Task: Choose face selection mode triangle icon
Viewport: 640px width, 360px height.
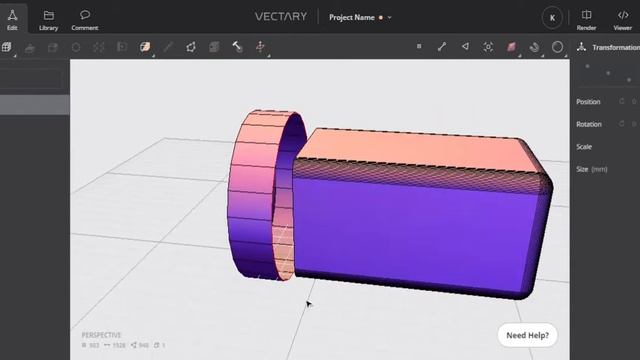Action: click(465, 47)
